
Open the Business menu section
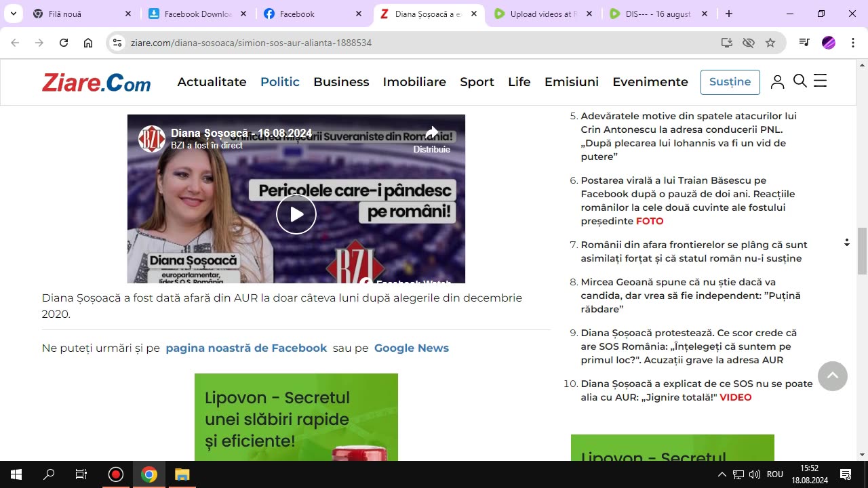(341, 82)
